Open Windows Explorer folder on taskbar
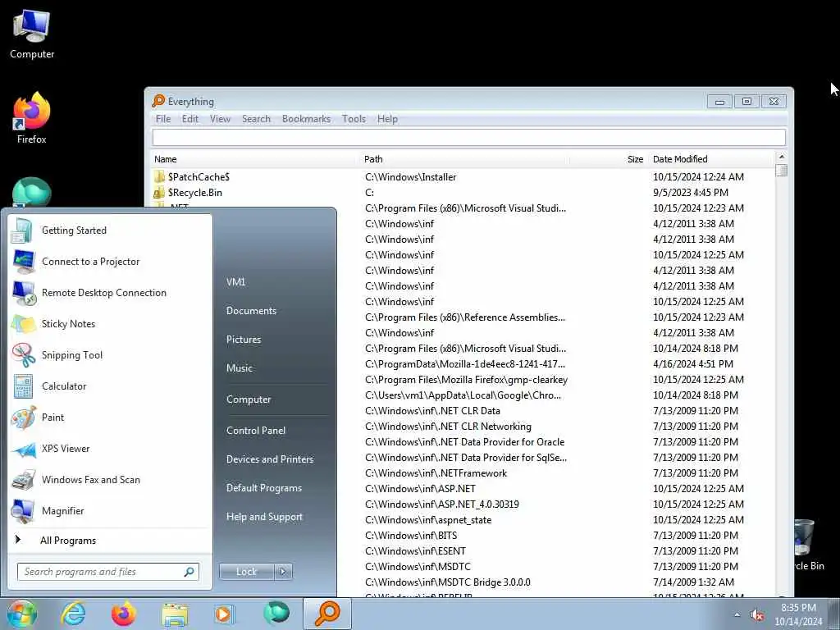 point(175,614)
